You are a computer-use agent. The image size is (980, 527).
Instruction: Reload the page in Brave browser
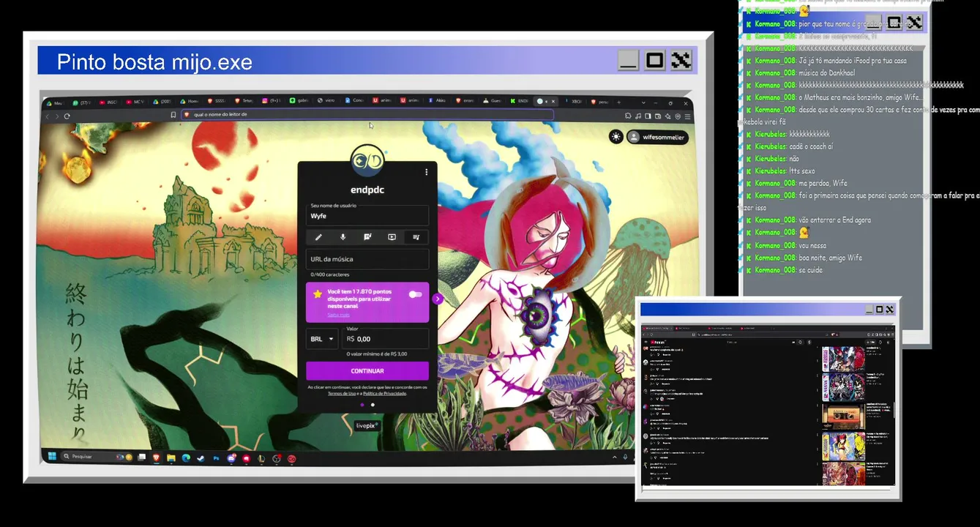[x=67, y=116]
